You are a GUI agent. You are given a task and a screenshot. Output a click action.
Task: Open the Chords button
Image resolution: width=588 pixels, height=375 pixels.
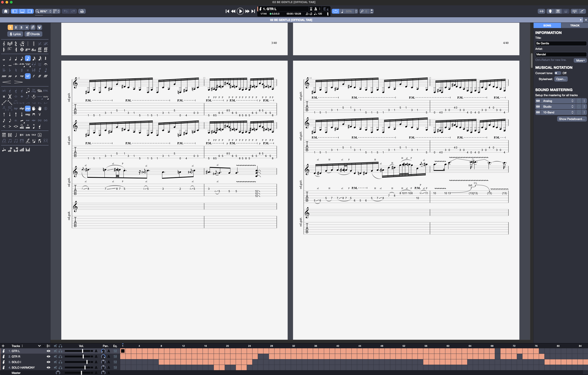point(33,34)
